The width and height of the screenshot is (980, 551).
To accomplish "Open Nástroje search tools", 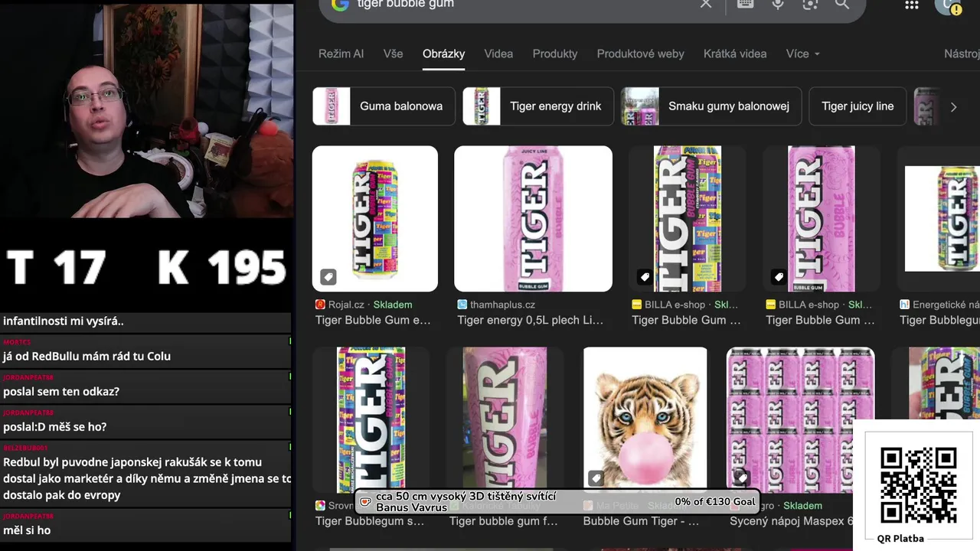I will point(962,54).
